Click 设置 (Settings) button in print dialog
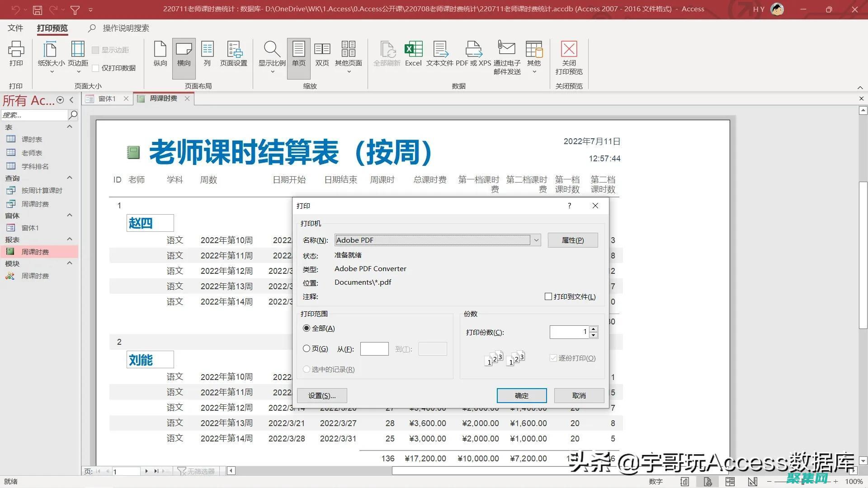This screenshot has height=488, width=868. tap(322, 395)
